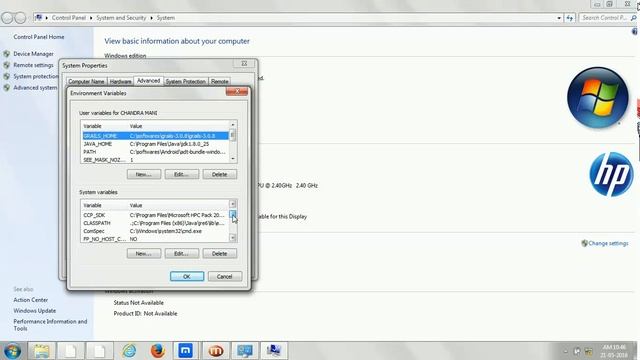640x360 pixels.
Task: Open the Windows Start menu orb
Action: pos(12,351)
